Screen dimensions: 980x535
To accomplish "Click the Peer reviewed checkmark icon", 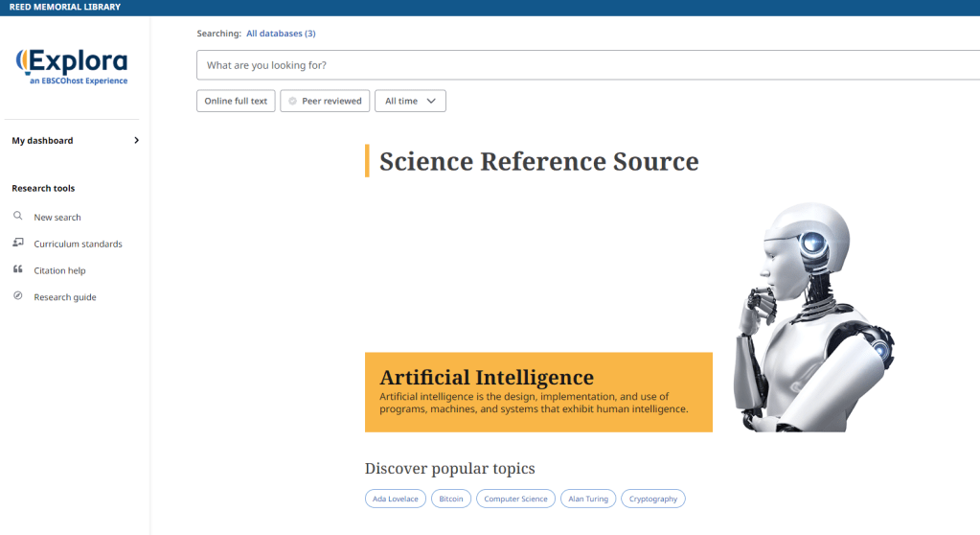I will click(x=292, y=101).
